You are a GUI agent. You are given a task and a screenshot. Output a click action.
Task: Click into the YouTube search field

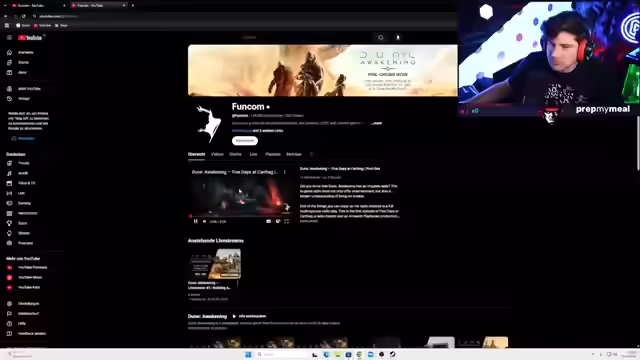(x=306, y=37)
